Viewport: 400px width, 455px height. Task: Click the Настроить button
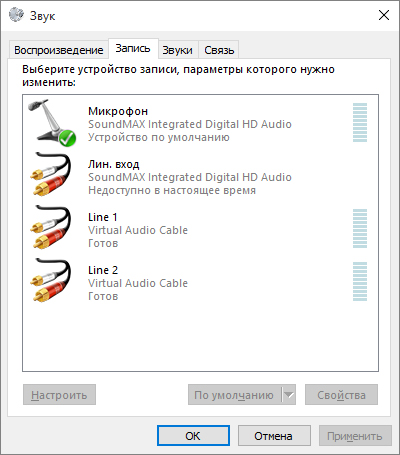pyautogui.click(x=59, y=395)
